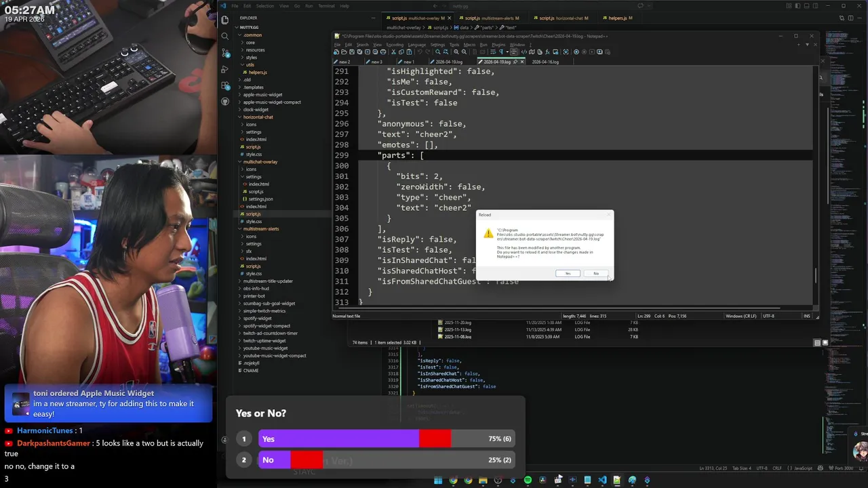The height and width of the screenshot is (488, 868).
Task: Open VS Code Terminal menu
Action: (326, 6)
